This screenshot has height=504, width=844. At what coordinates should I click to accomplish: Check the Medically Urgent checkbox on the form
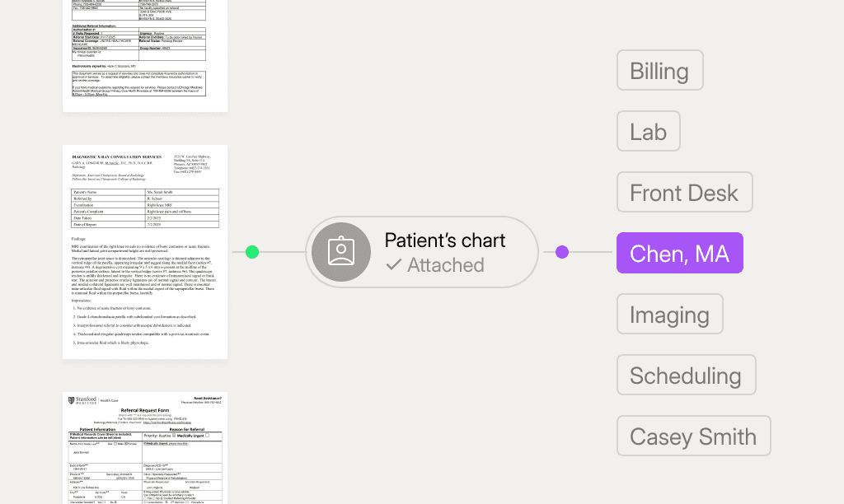point(207,435)
